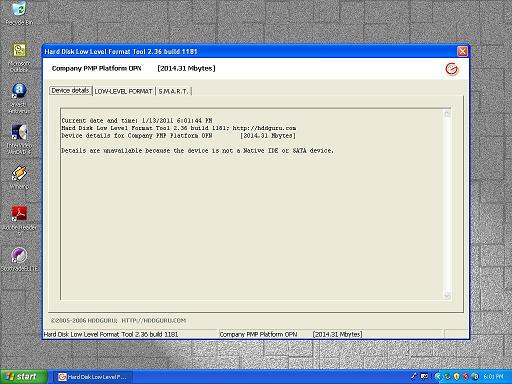Click the details text box scroll down arrow
This screenshot has height=384, width=512.
(x=447, y=295)
